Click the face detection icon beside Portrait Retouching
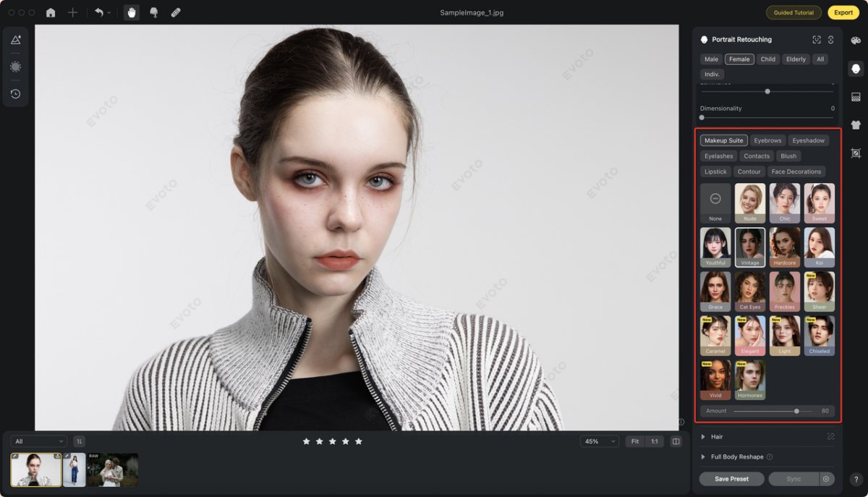Screen dimensions: 868x497 817,40
